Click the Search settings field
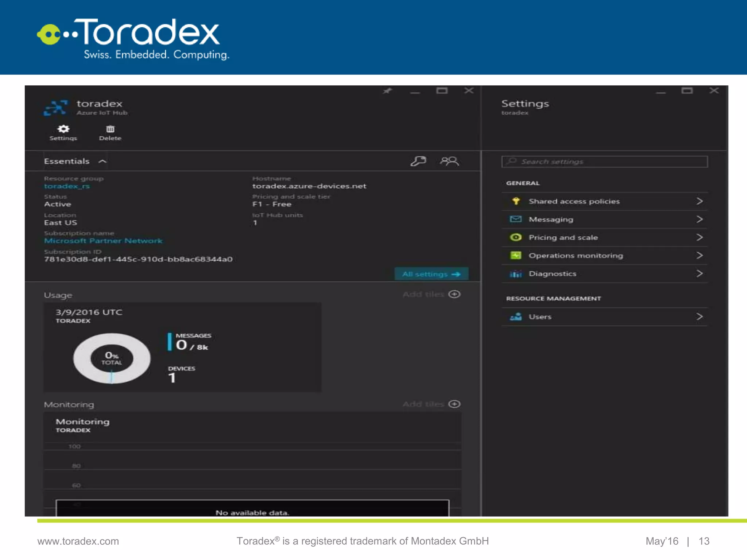747x560 pixels. [604, 162]
